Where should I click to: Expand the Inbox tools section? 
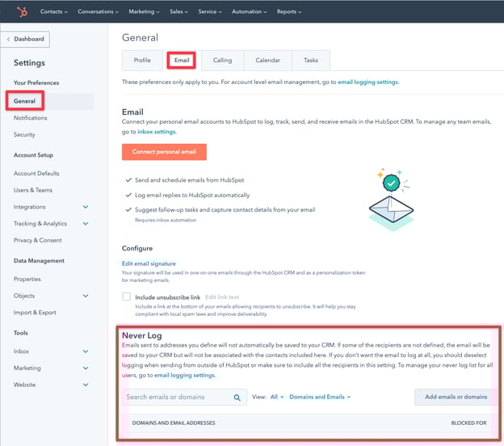pos(86,351)
